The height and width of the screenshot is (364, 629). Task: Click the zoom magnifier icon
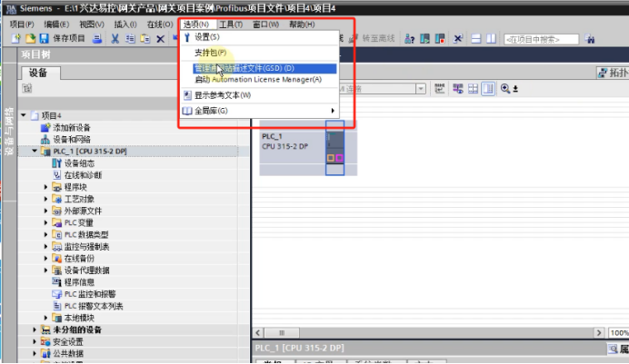coord(505,88)
